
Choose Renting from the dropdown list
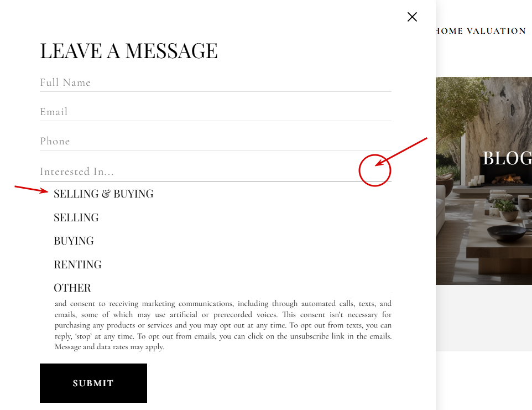coord(77,264)
